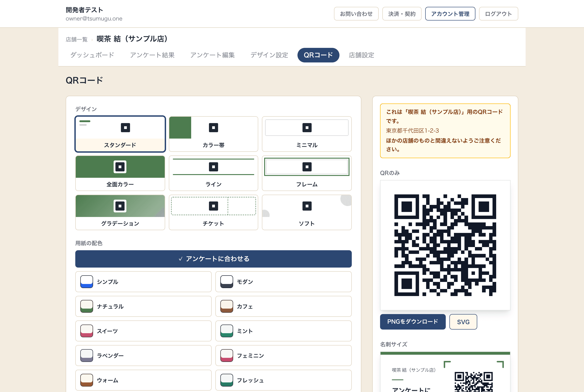The image size is (584, 392).
Task: Select the フレーム design option
Action: (307, 173)
